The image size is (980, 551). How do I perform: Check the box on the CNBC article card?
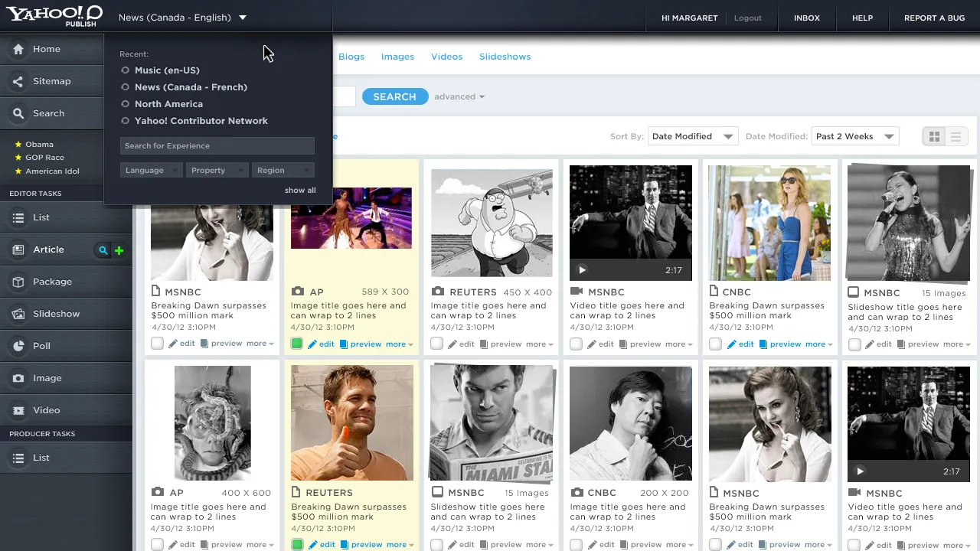(715, 344)
